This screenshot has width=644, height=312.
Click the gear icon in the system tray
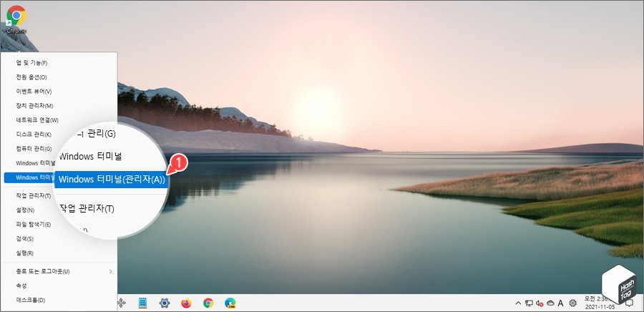click(572, 303)
